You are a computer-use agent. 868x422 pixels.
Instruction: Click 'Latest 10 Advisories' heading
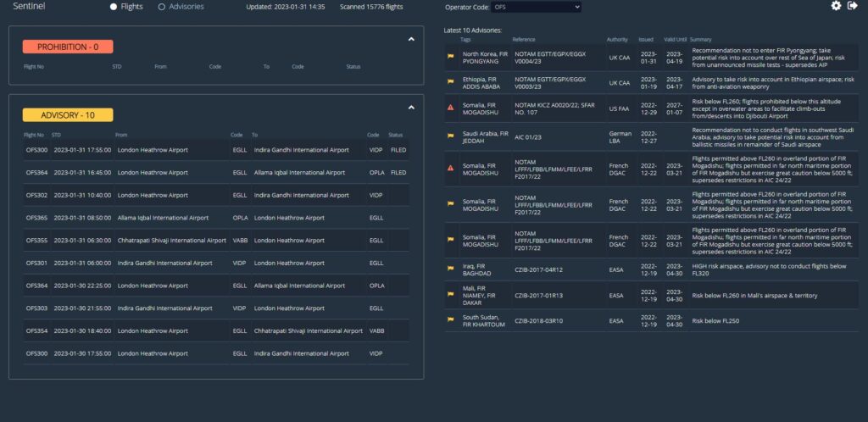click(473, 31)
